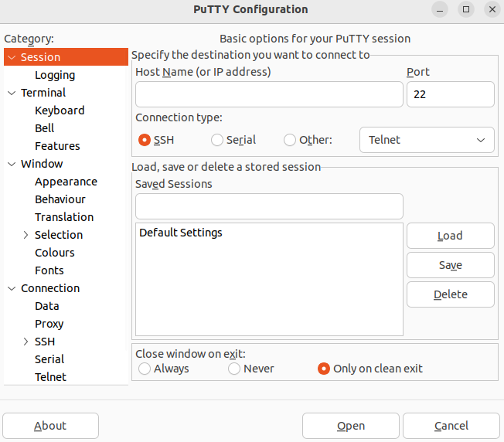Select the Other connection type radio button
Viewport: 504px width, 442px height.
pos(290,140)
